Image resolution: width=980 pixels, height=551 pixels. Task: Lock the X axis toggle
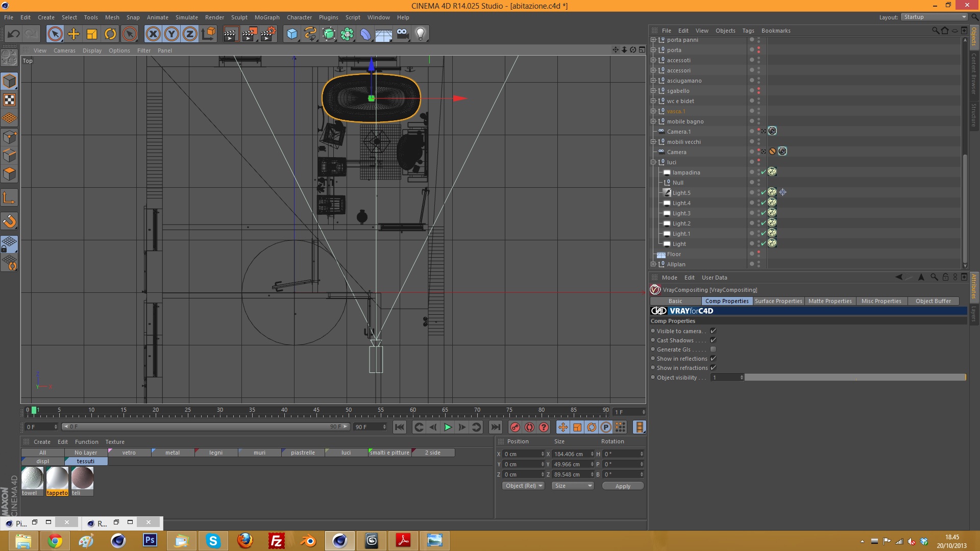click(x=153, y=34)
